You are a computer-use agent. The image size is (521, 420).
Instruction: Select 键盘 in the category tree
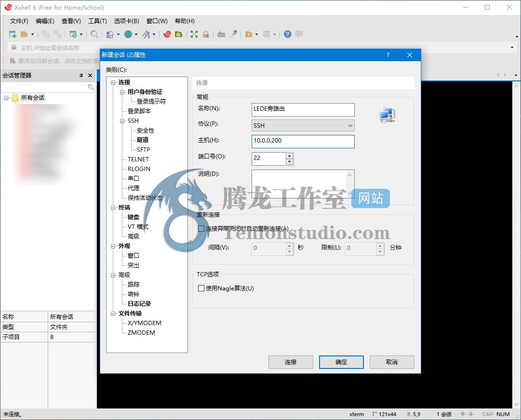pyautogui.click(x=133, y=217)
